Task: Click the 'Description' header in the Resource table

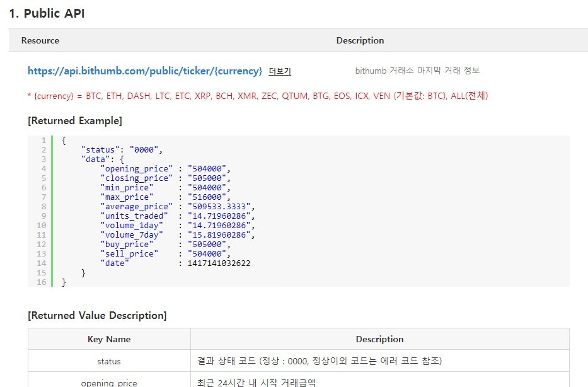Action: tap(360, 40)
